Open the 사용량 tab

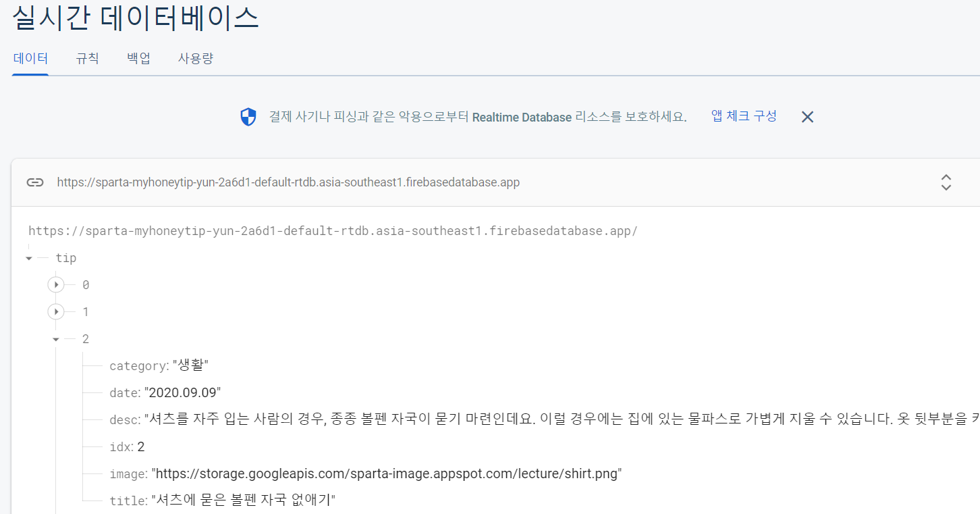tap(196, 58)
